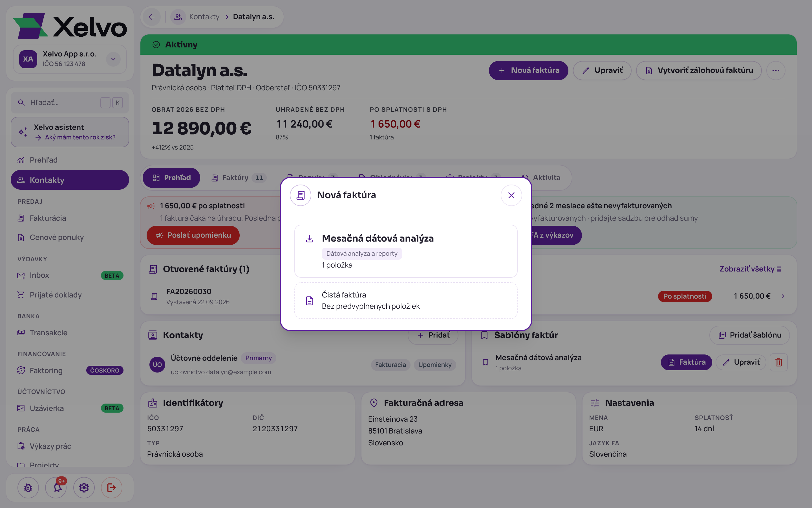The height and width of the screenshot is (508, 812).
Task: Open Faktoring in the sidebar
Action: (70, 370)
